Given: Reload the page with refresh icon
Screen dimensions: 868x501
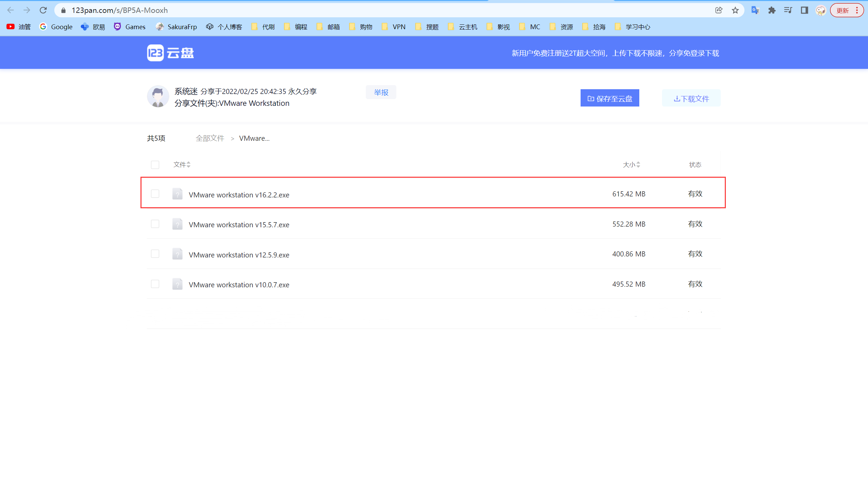Looking at the screenshot, I should 43,10.
